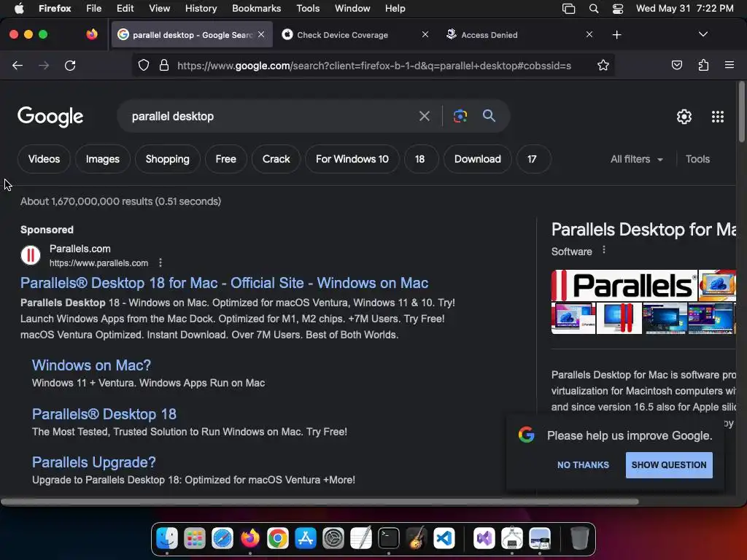Open the Firefox extensions puzzle icon
747x560 pixels.
tap(703, 65)
